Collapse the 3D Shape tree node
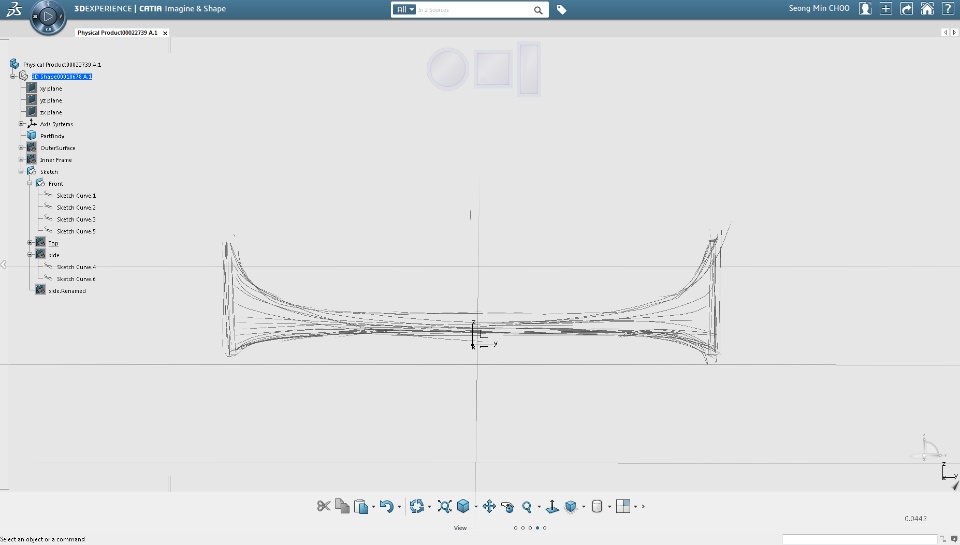 click(12, 77)
